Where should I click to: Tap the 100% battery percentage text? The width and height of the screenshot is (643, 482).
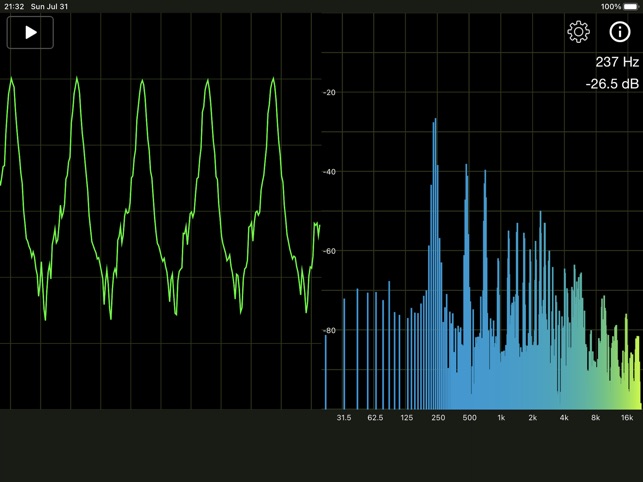tap(611, 7)
